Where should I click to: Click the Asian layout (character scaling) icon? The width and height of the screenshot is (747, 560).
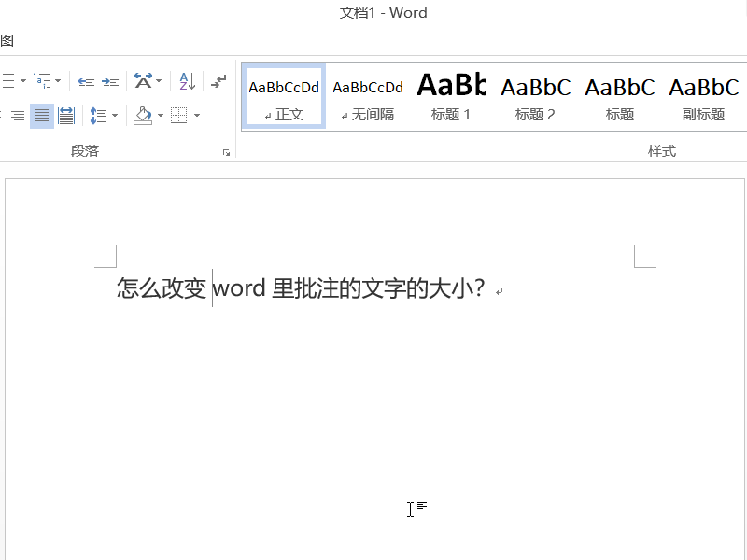pyautogui.click(x=143, y=81)
